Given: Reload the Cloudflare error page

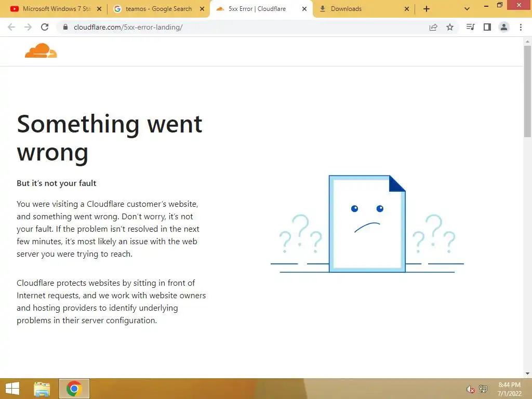Looking at the screenshot, I should coord(45,27).
